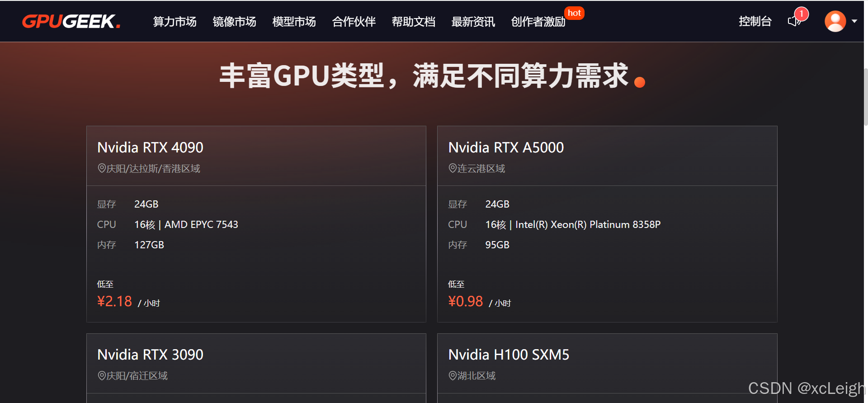Click the 连云港区域 region text
This screenshot has width=868, height=403.
coord(481,169)
